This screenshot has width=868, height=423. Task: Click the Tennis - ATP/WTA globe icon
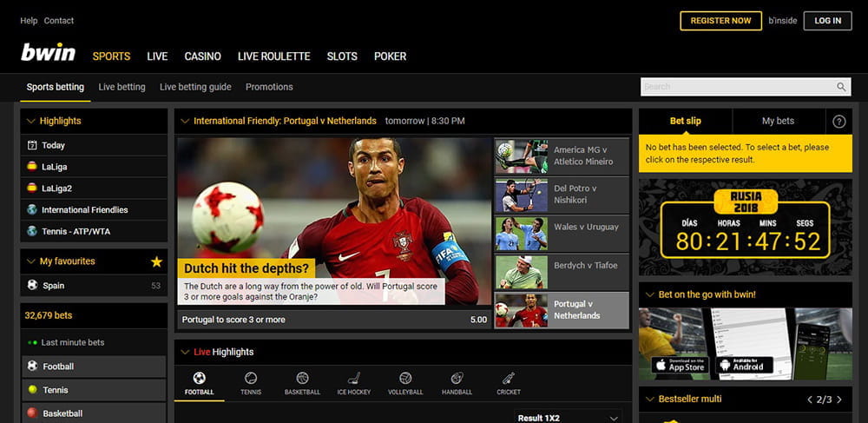pos(32,231)
